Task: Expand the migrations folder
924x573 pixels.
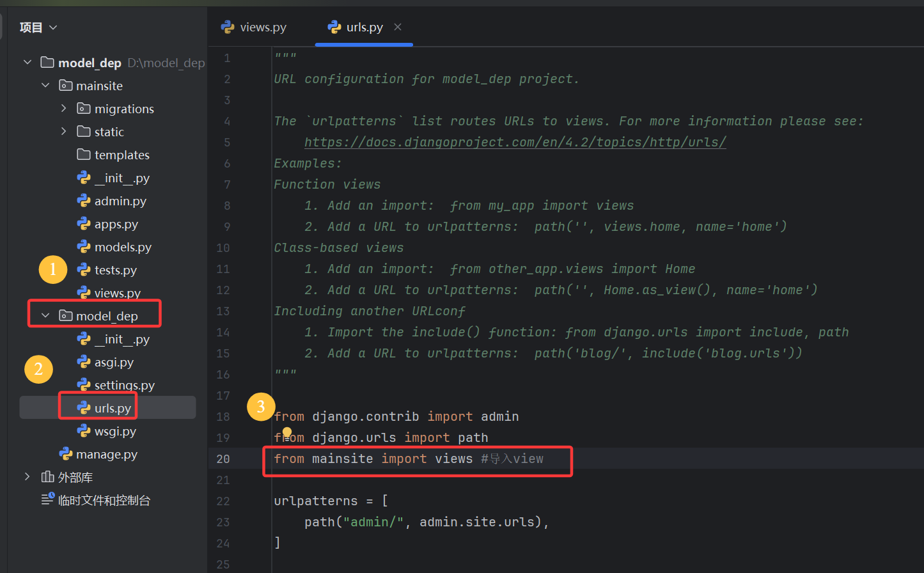Action: pos(63,109)
